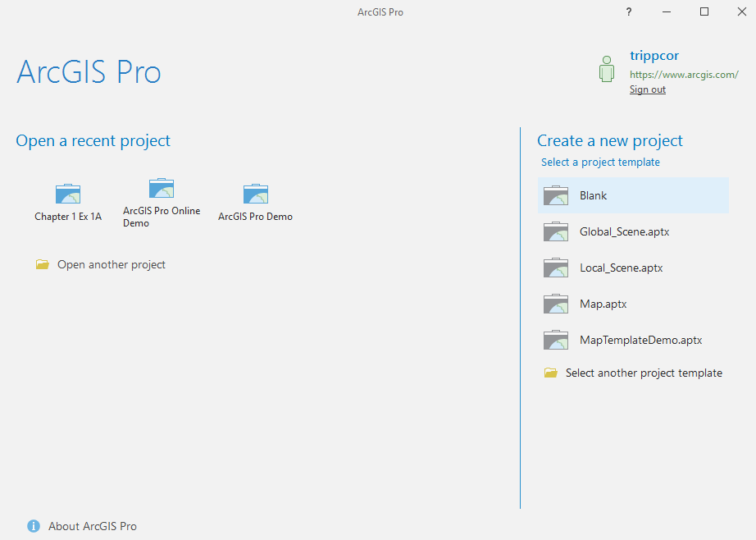Minimize the ArcGIS Pro window
756x540 pixels.
coord(667,12)
